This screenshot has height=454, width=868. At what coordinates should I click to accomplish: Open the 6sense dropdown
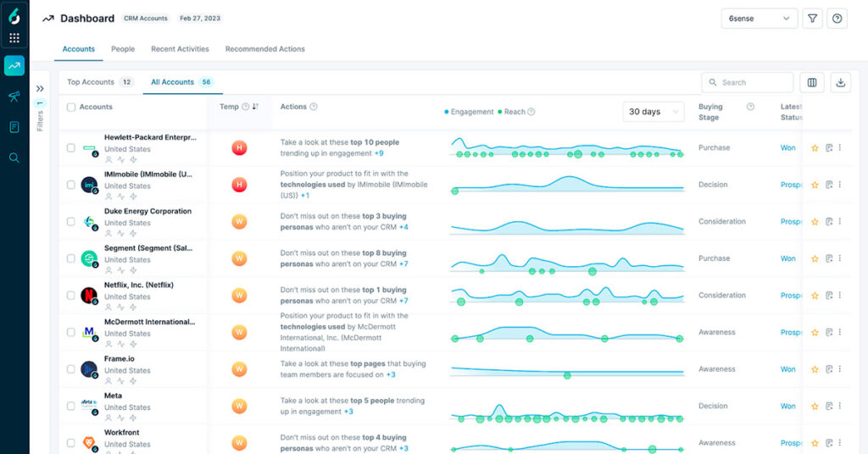(759, 19)
